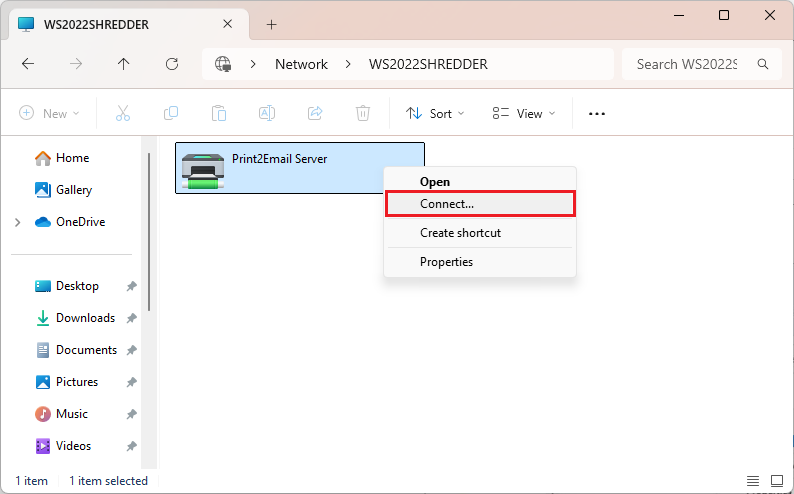Open the New item button

coord(49,114)
